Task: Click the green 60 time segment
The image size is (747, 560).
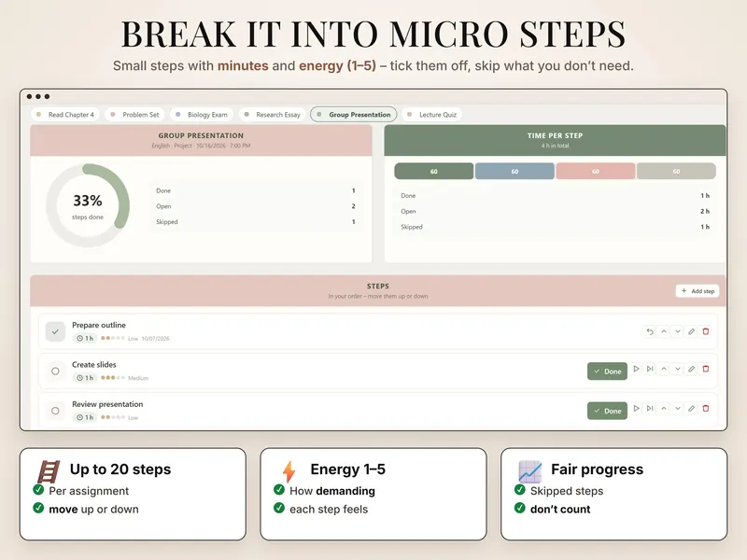Action: [x=434, y=172]
